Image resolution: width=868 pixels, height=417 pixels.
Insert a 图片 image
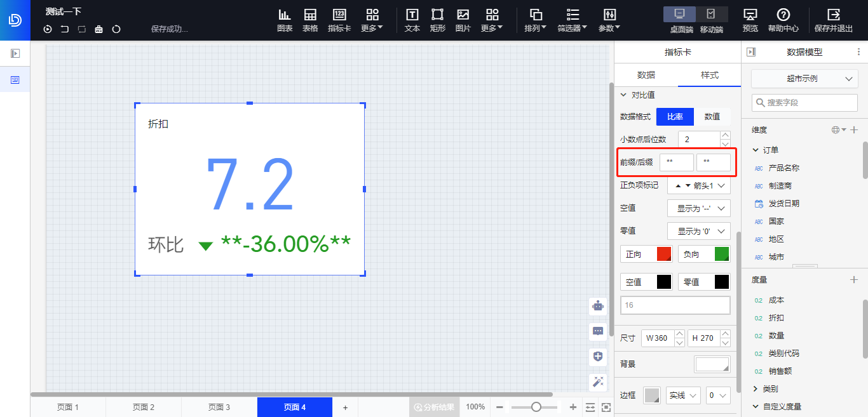pyautogui.click(x=463, y=20)
